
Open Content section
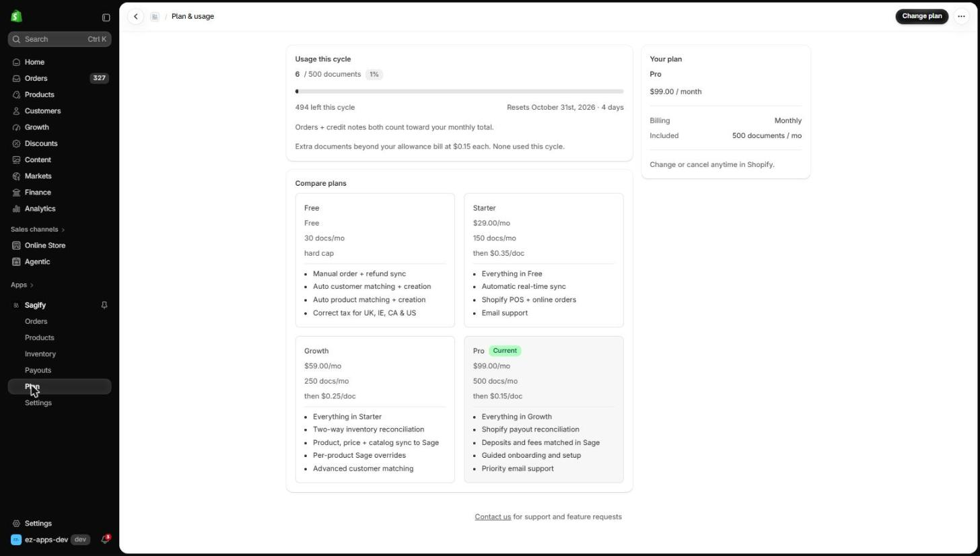(59, 160)
